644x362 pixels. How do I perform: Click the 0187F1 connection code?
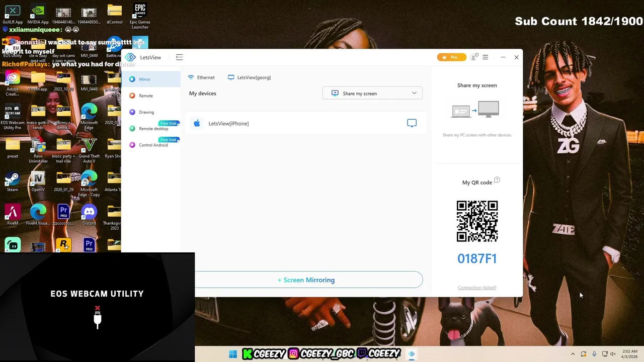click(x=477, y=258)
